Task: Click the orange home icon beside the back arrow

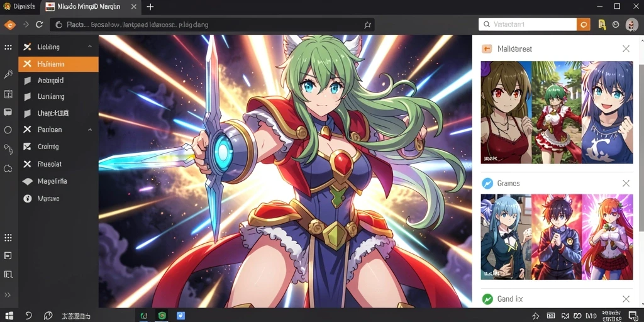Action: 9,25
